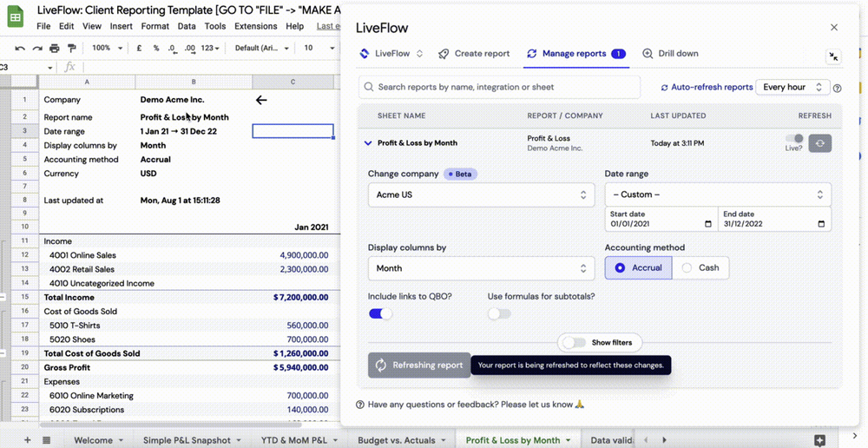Screen dimensions: 868x448
Task: Decrease decimal places icon
Action: 172,48
